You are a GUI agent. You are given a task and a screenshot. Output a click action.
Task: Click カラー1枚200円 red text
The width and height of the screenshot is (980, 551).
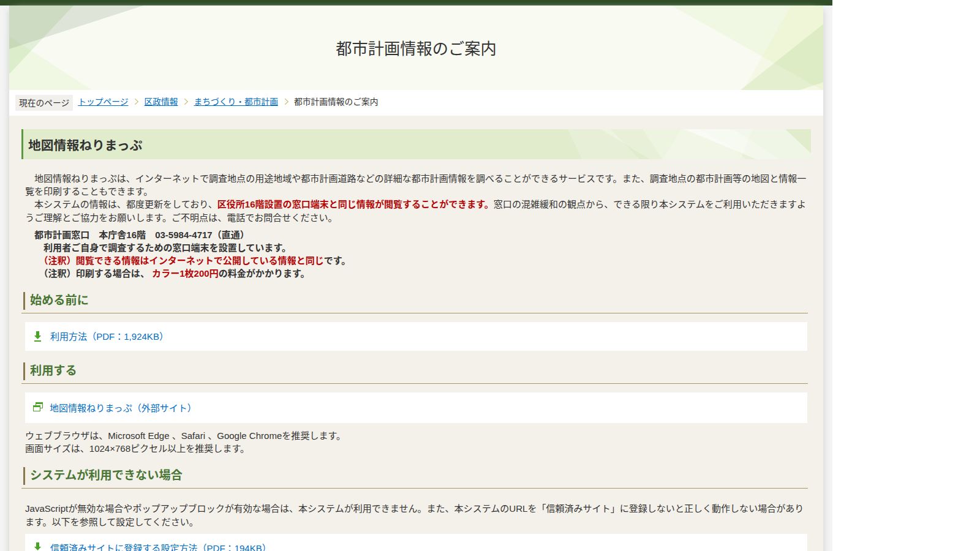click(185, 274)
